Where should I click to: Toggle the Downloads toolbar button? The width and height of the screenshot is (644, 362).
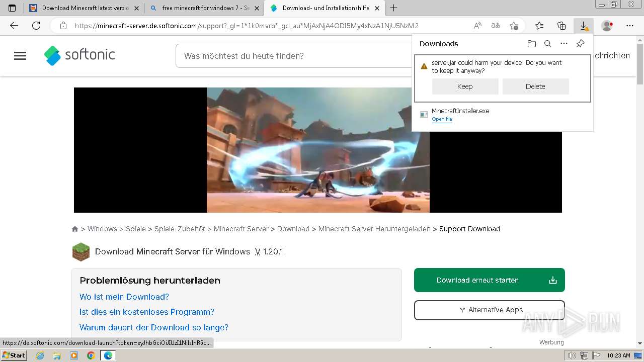(x=584, y=26)
